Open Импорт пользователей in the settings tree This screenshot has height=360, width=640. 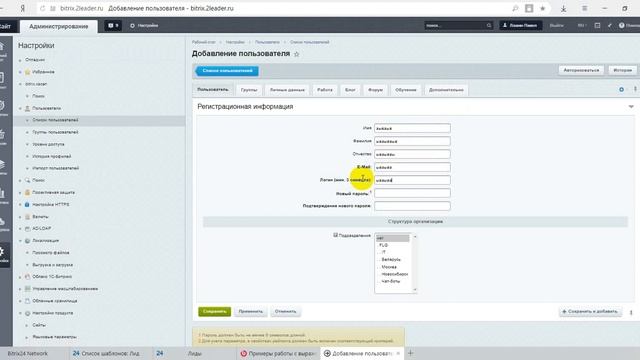click(56, 168)
